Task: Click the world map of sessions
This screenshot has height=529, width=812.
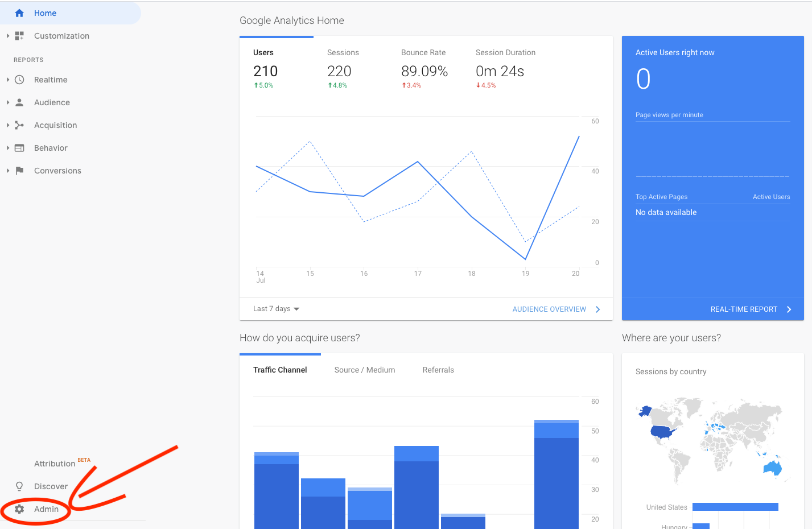Action: pos(713,440)
